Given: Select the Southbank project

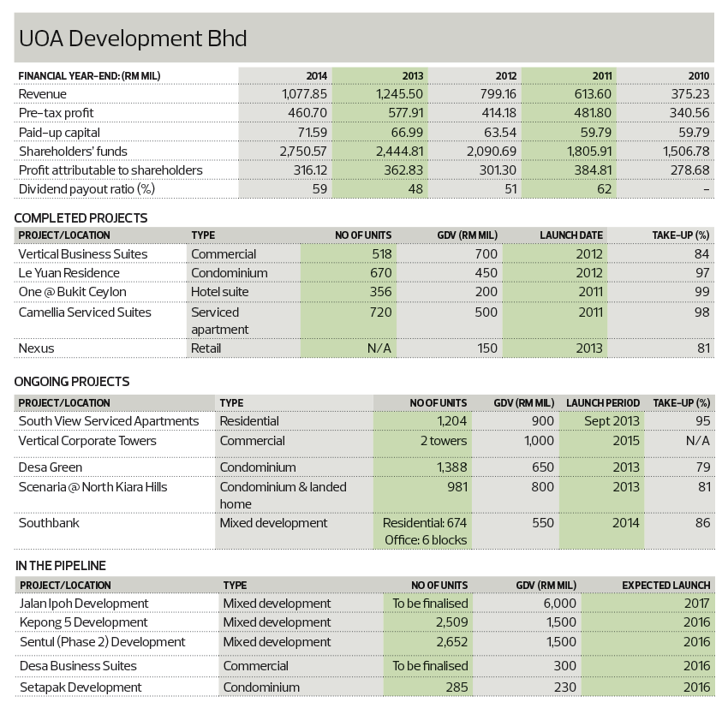Looking at the screenshot, I should 49,523.
